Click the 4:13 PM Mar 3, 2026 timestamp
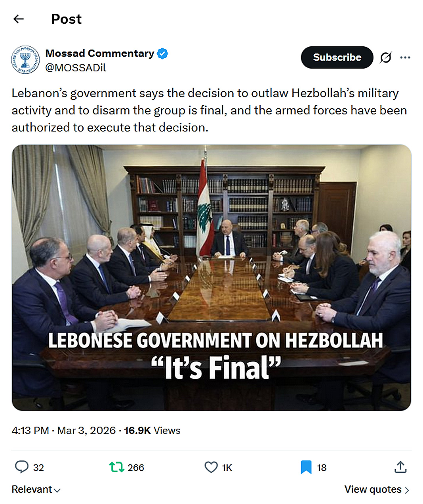423x504 pixels. tap(63, 431)
